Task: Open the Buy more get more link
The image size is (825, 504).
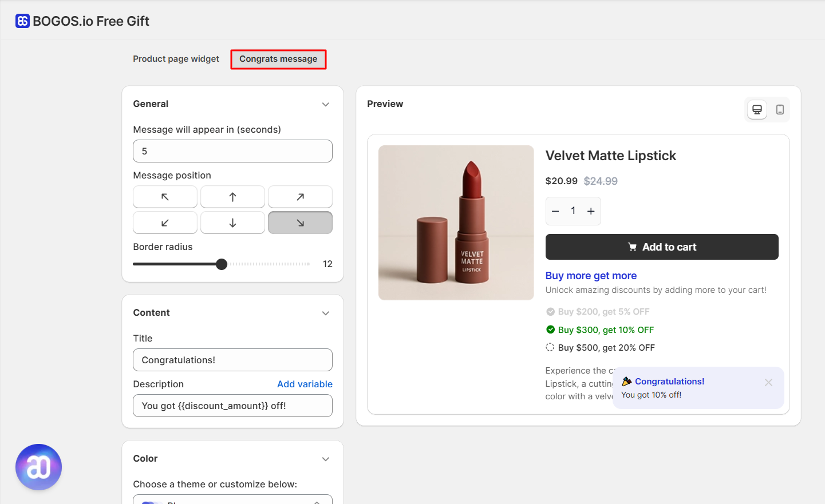Action: (591, 275)
